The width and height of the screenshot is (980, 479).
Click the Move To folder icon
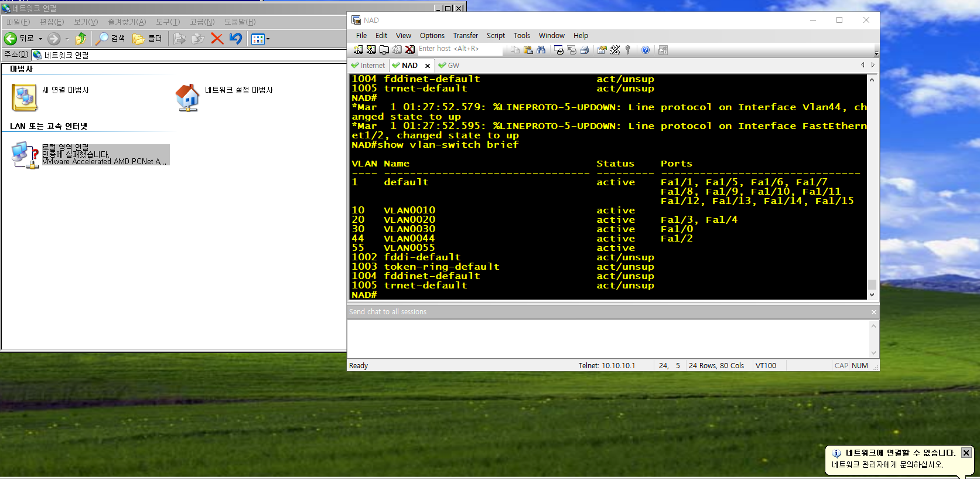coord(179,39)
